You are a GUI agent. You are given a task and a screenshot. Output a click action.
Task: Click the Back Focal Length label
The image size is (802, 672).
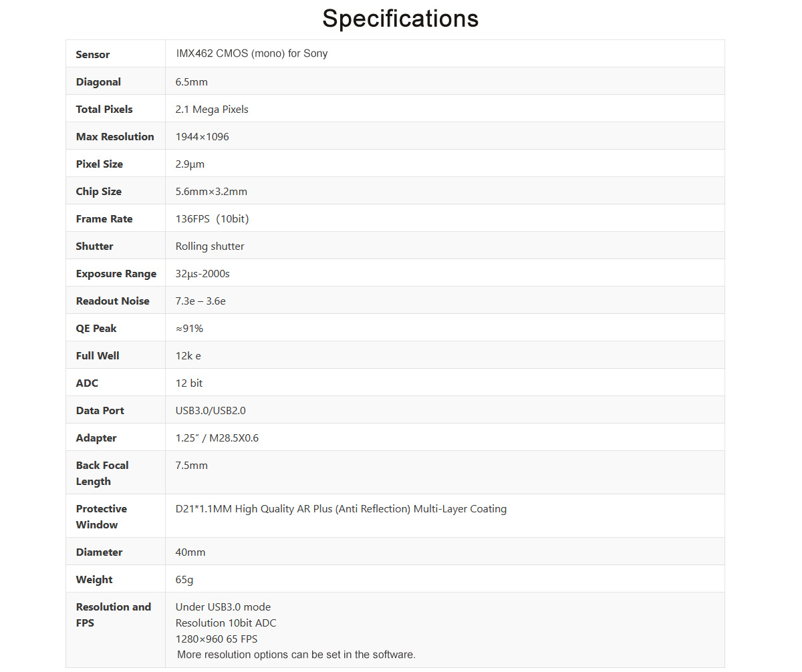(102, 473)
